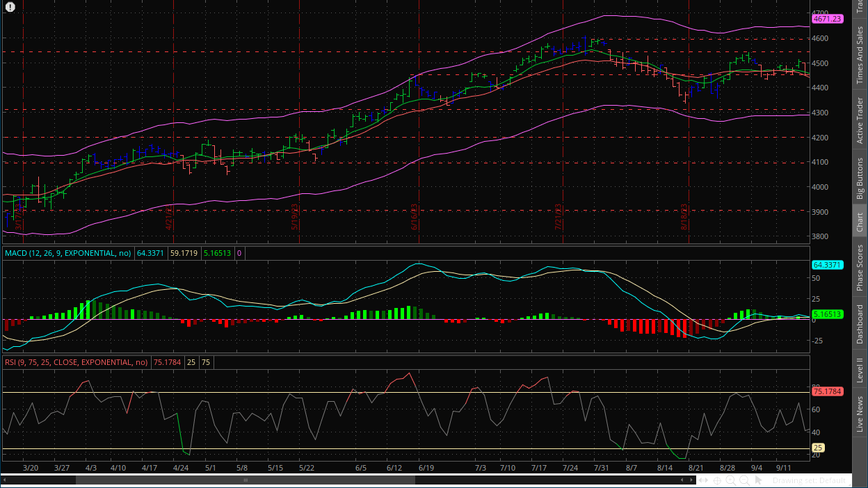
Task: Open the Drawing set: Default selector
Action: 810,480
